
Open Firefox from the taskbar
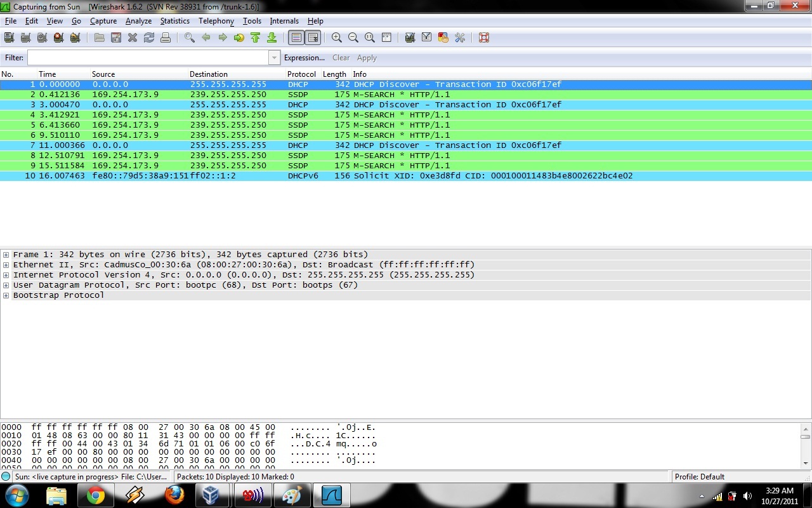(x=174, y=495)
